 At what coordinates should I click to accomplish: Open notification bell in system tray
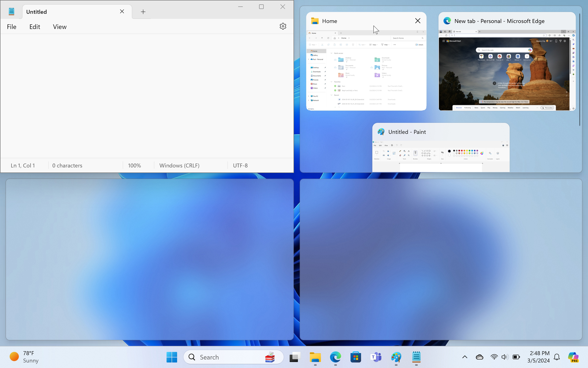tap(557, 357)
